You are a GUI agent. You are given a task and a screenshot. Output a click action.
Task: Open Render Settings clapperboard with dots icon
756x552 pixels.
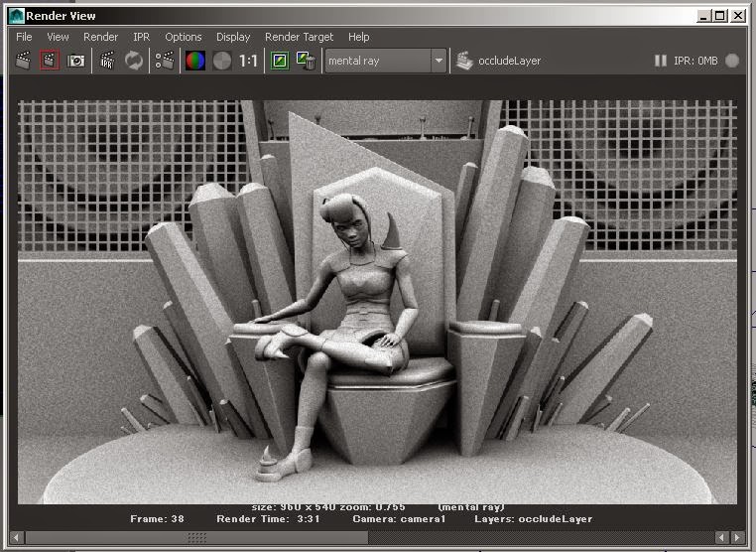[x=165, y=61]
